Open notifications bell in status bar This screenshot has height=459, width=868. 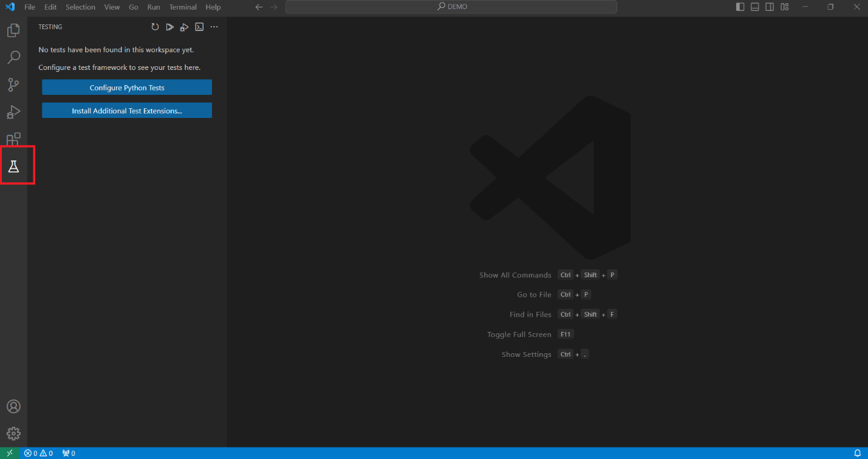click(858, 454)
